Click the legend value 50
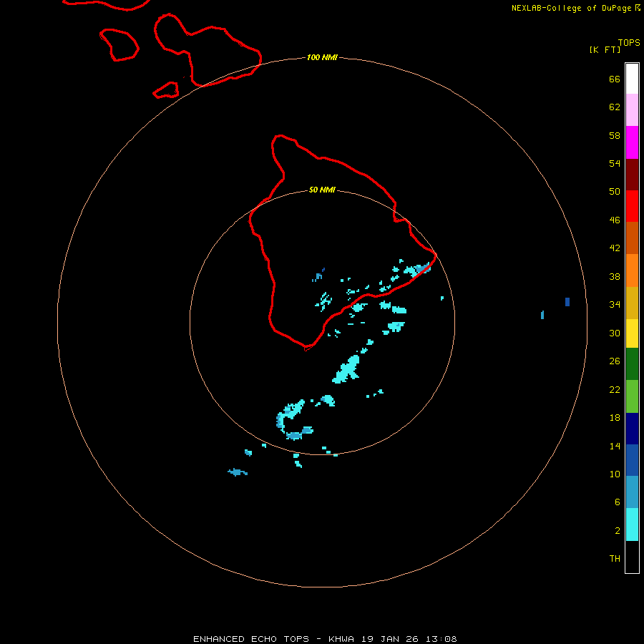Screen dimensions: 644x644 pyautogui.click(x=615, y=192)
